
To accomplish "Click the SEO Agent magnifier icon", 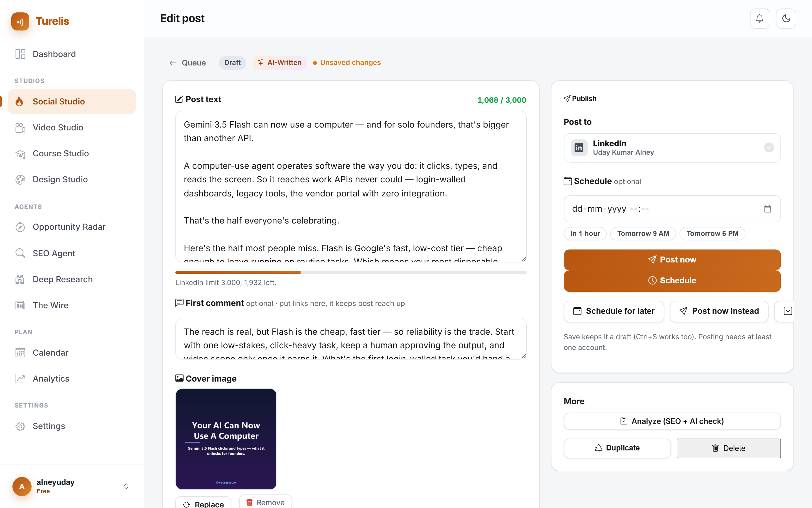I will 21,253.
